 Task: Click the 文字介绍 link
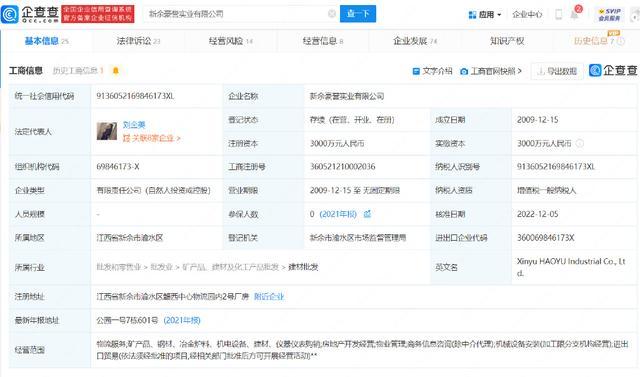click(x=433, y=71)
